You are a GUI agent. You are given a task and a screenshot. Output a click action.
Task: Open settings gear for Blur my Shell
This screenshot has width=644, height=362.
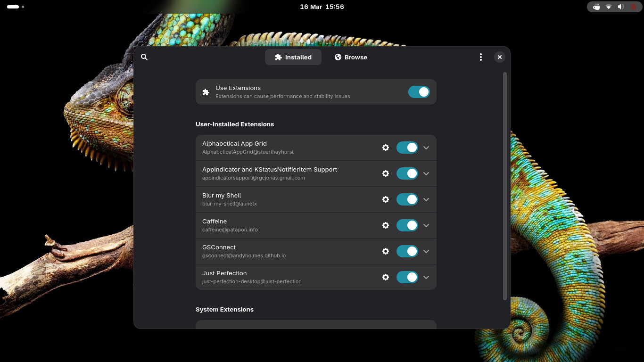[386, 199]
